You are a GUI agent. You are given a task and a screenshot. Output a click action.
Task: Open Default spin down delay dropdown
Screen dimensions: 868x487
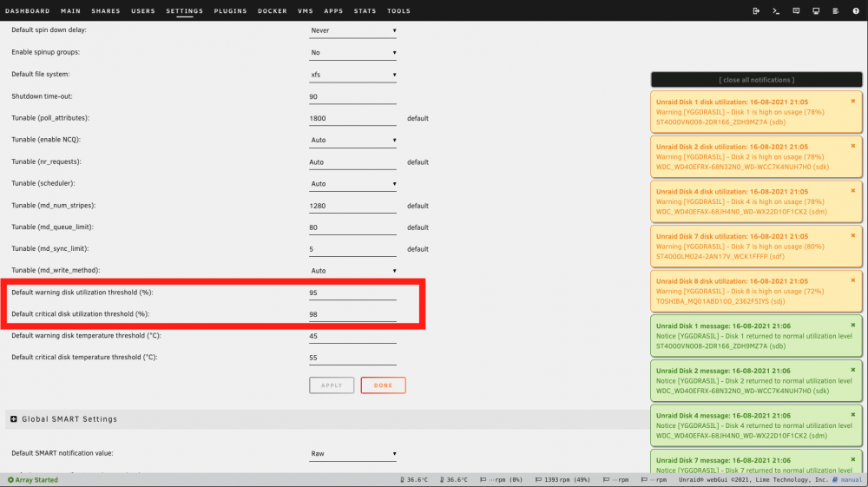(352, 30)
